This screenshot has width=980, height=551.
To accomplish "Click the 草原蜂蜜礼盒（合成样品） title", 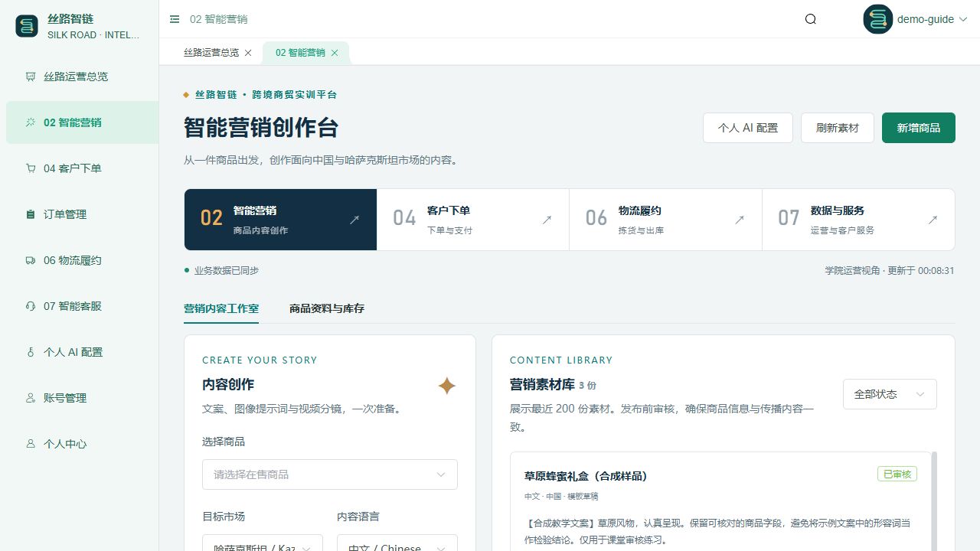I will pos(586,476).
